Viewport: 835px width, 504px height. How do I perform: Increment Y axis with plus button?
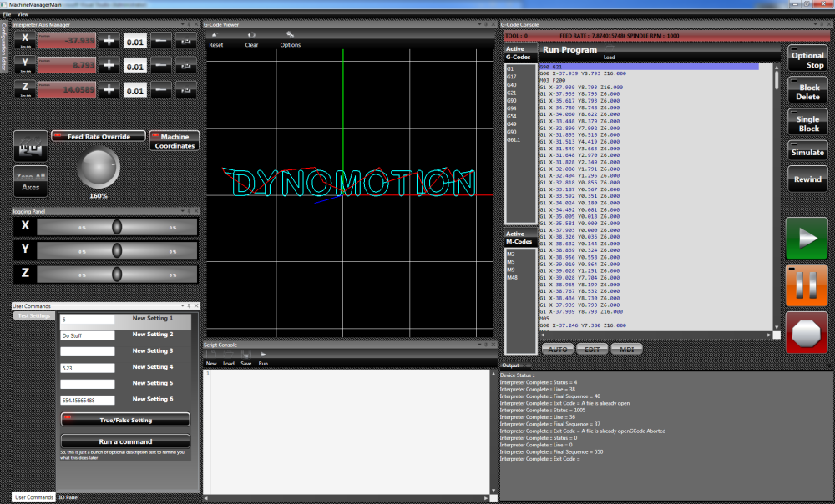coord(109,65)
